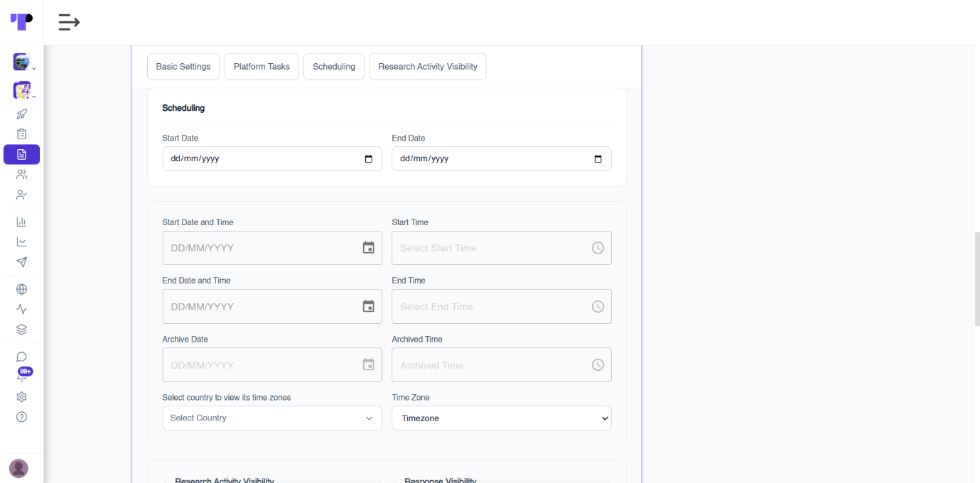Click the purple logo in top-left corner
The height and width of the screenshot is (483, 980).
click(x=21, y=21)
